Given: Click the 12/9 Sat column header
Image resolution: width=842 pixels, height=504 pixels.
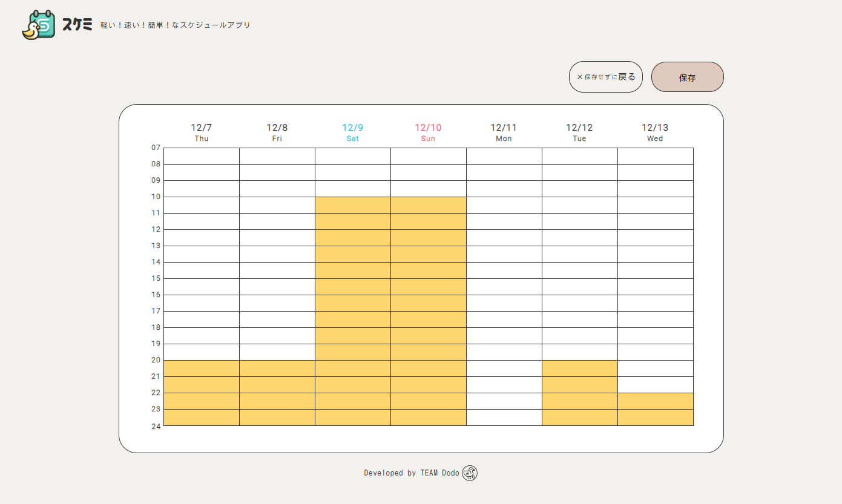Looking at the screenshot, I should (x=352, y=132).
